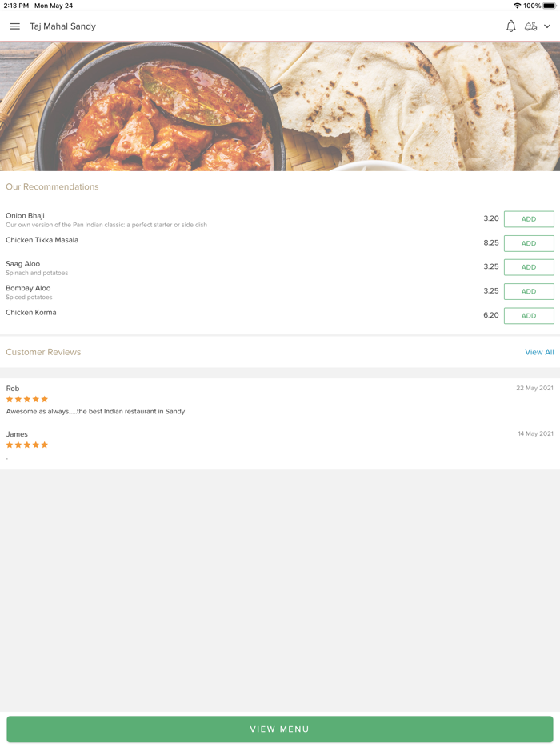
Task: Select the Onion Bhaji item name
Action: click(x=25, y=215)
